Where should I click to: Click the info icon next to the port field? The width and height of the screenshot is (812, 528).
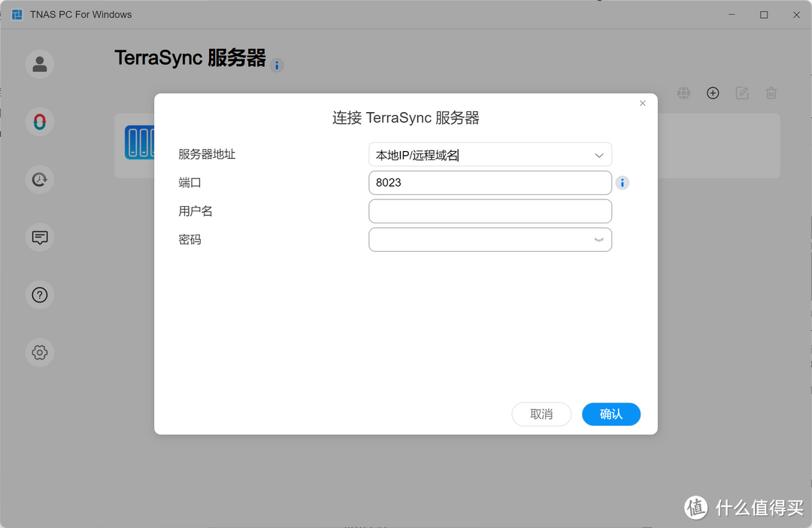pyautogui.click(x=622, y=182)
